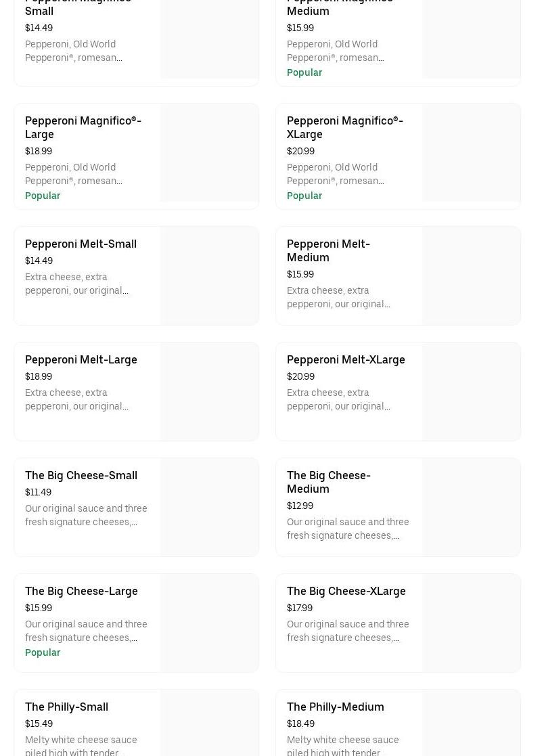The width and height of the screenshot is (544, 756).
Task: Select The Philly-Medium menu item
Action: click(335, 707)
